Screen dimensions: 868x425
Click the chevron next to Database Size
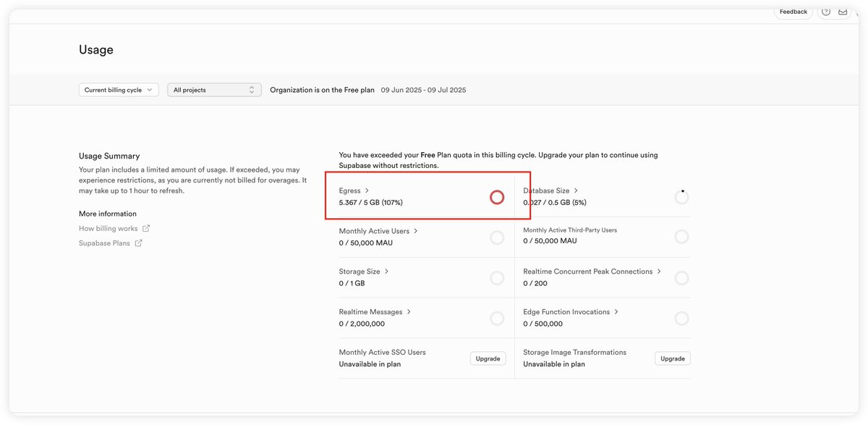pos(576,190)
